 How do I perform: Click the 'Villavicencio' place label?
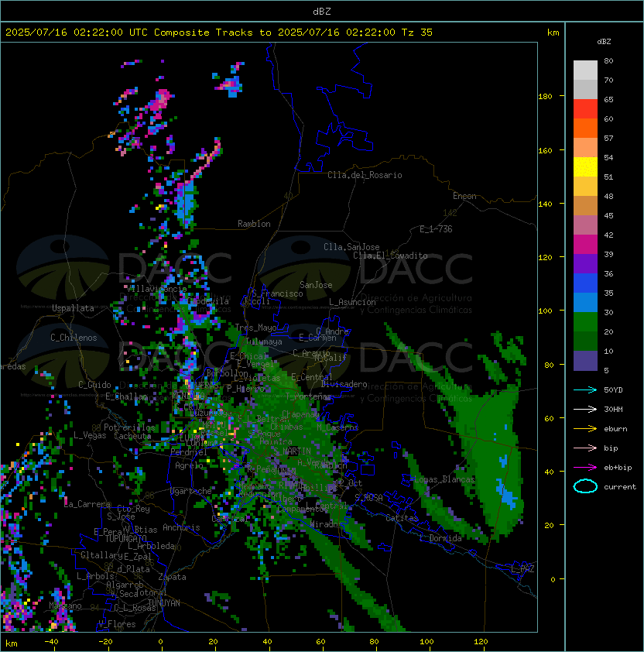click(156, 289)
